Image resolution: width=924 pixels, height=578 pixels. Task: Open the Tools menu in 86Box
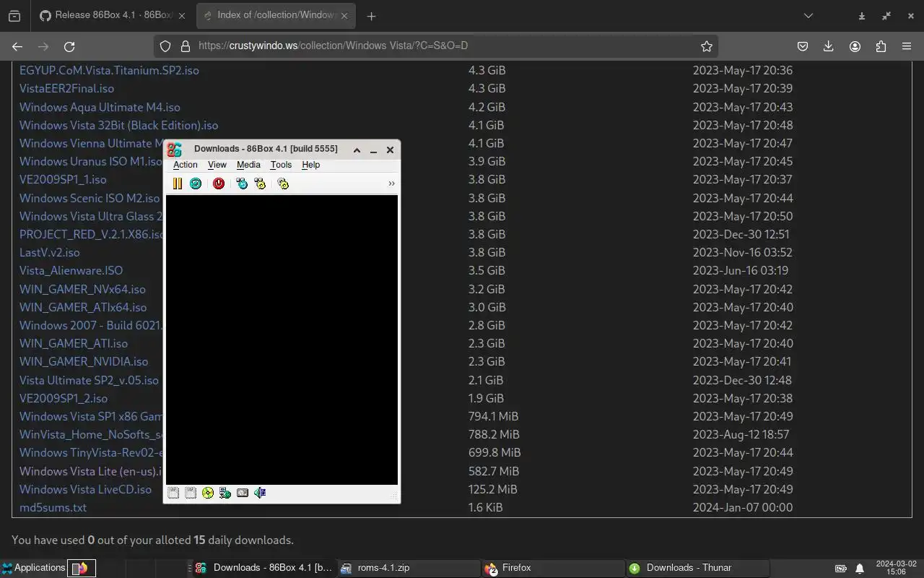(281, 165)
